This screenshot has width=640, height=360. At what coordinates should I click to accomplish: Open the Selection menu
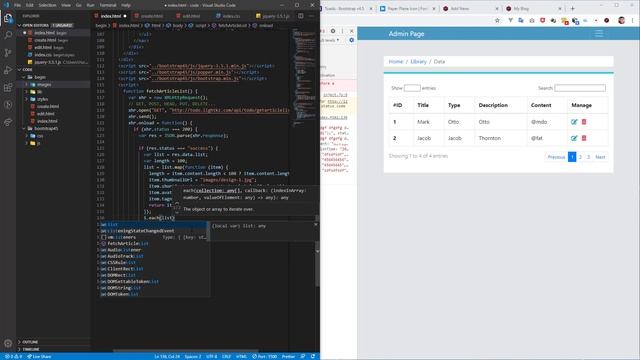coord(47,5)
